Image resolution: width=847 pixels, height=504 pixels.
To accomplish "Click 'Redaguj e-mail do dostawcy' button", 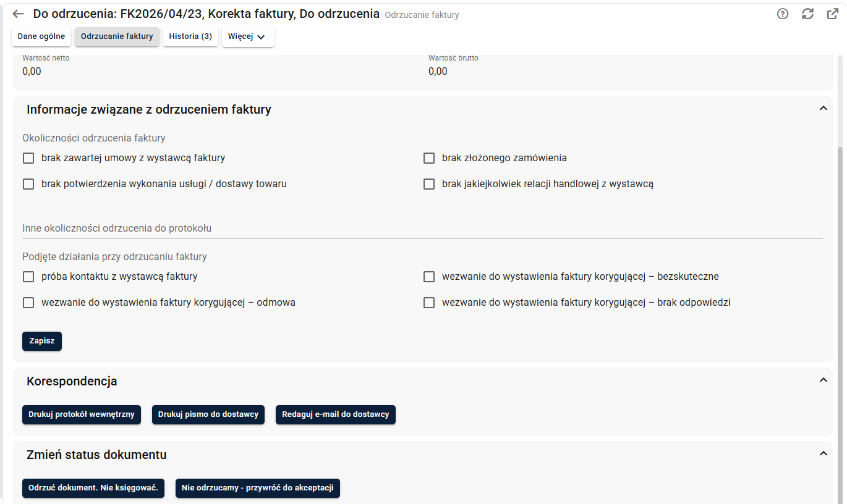I will tap(336, 414).
